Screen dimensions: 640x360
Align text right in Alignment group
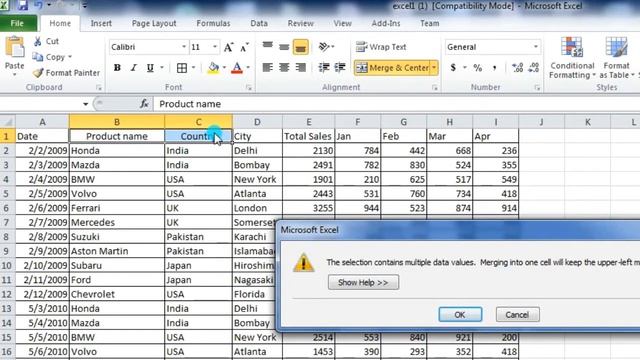[x=301, y=67]
